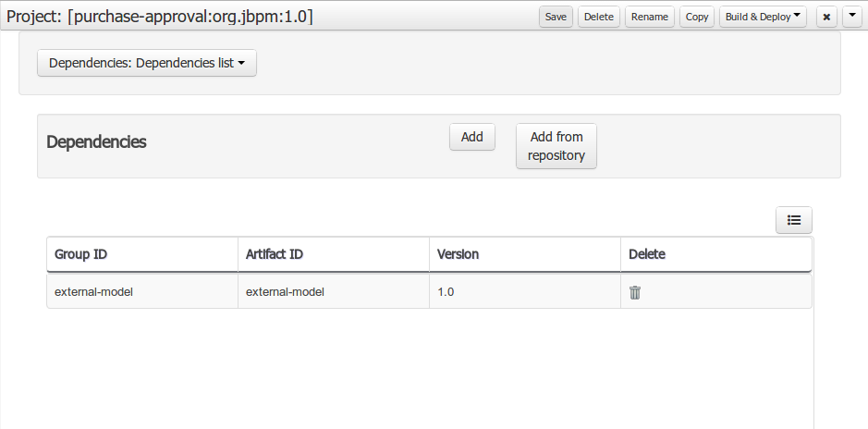Select the external-model Artifact ID cell
This screenshot has width=868, height=429.
pos(285,292)
